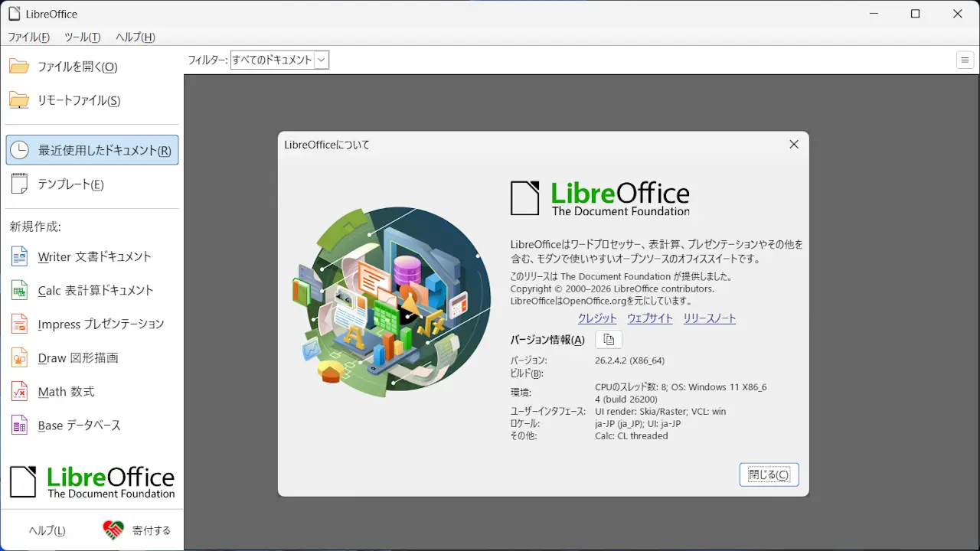Screen dimensions: 980x551
Task: Click the Impress プレゼンテーション icon
Action: 19,324
